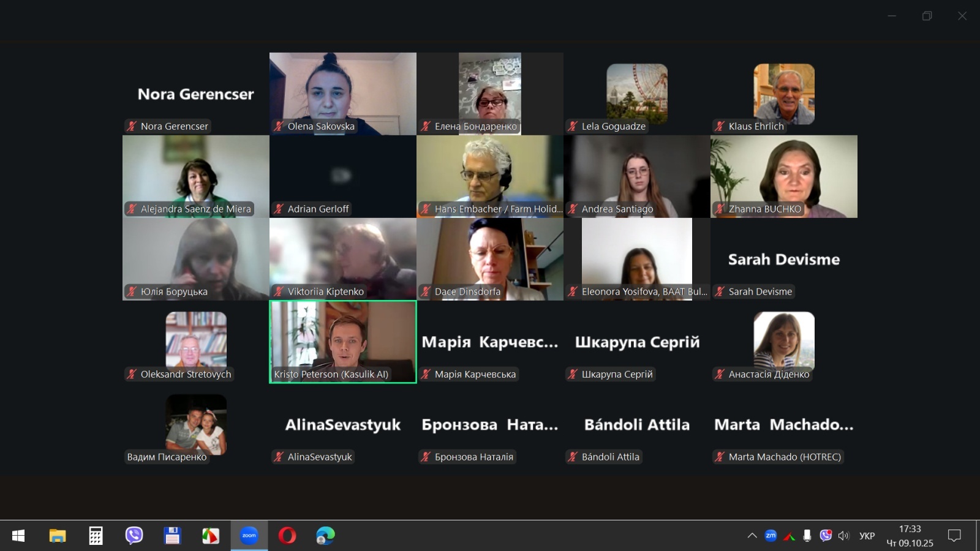980x551 pixels.
Task: Open the clock and calendar flyout showing 17:33
Action: coord(910,536)
